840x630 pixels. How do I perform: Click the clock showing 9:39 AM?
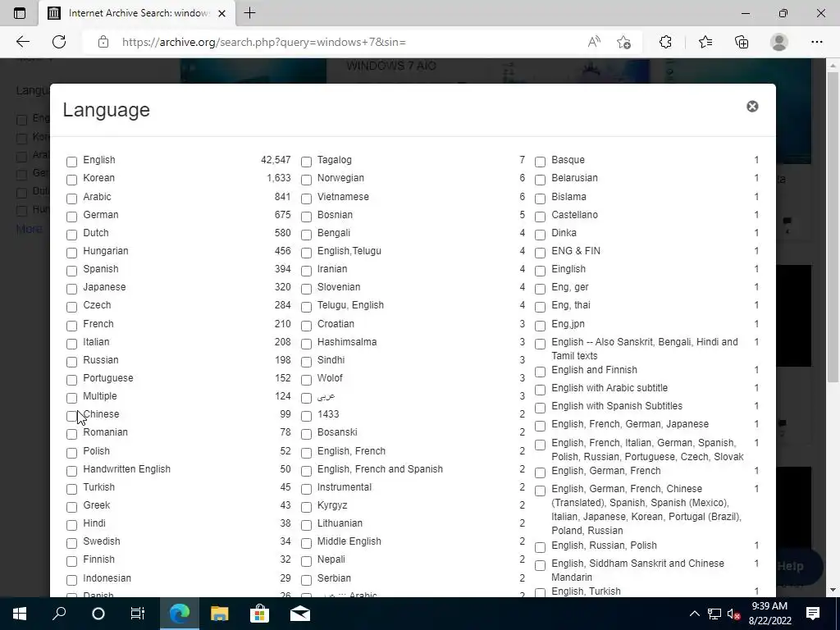pyautogui.click(x=769, y=606)
